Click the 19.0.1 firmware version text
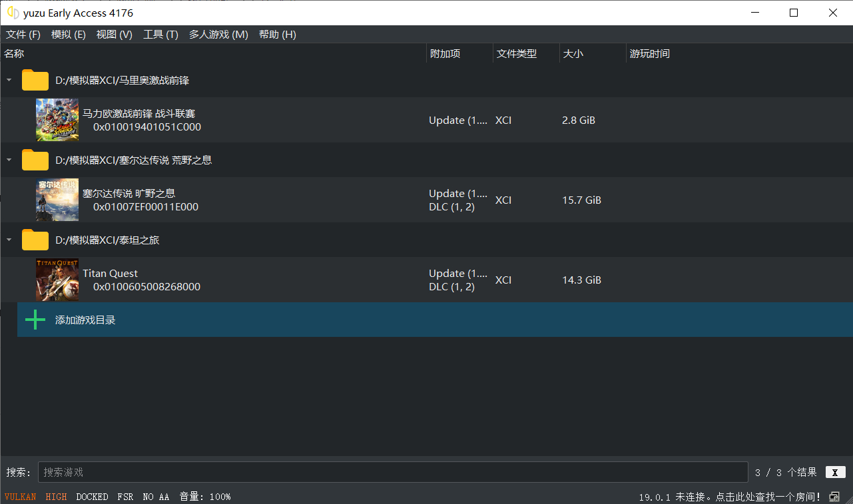This screenshot has width=853, height=504. pos(654,497)
